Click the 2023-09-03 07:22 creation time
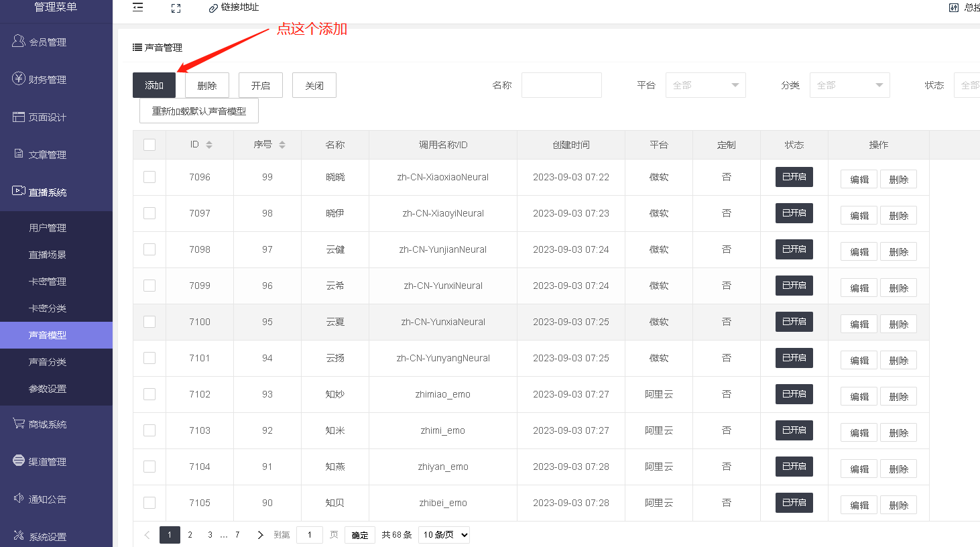 pyautogui.click(x=571, y=177)
